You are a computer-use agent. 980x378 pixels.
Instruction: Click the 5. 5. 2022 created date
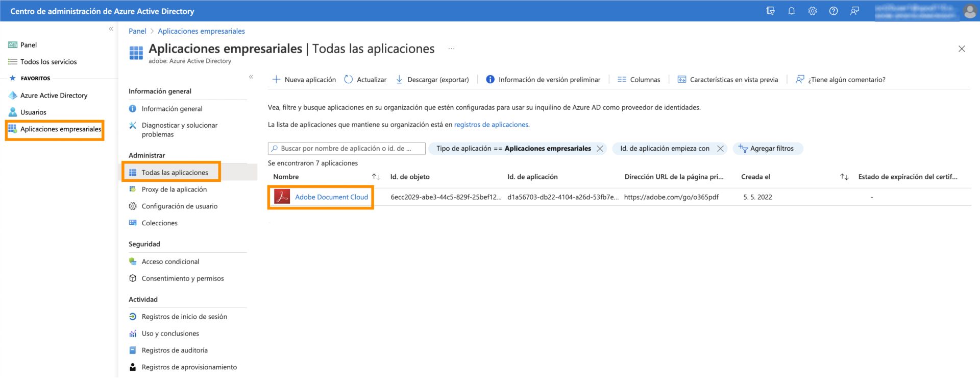757,197
